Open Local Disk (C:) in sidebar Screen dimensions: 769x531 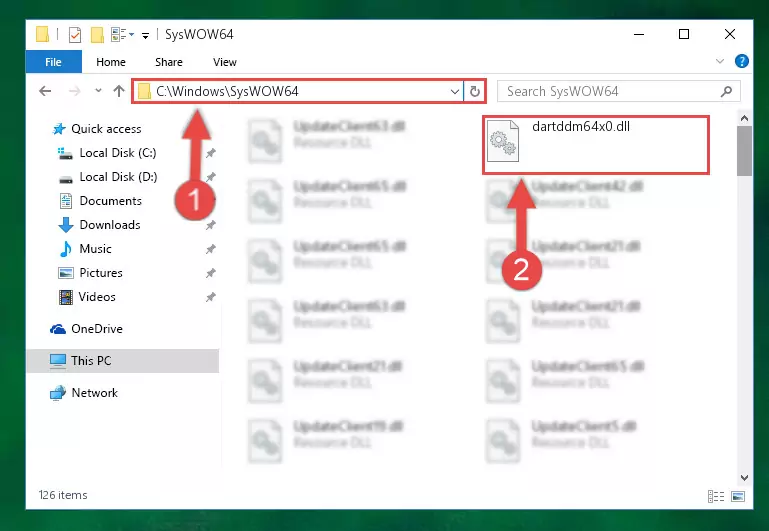(x=118, y=153)
